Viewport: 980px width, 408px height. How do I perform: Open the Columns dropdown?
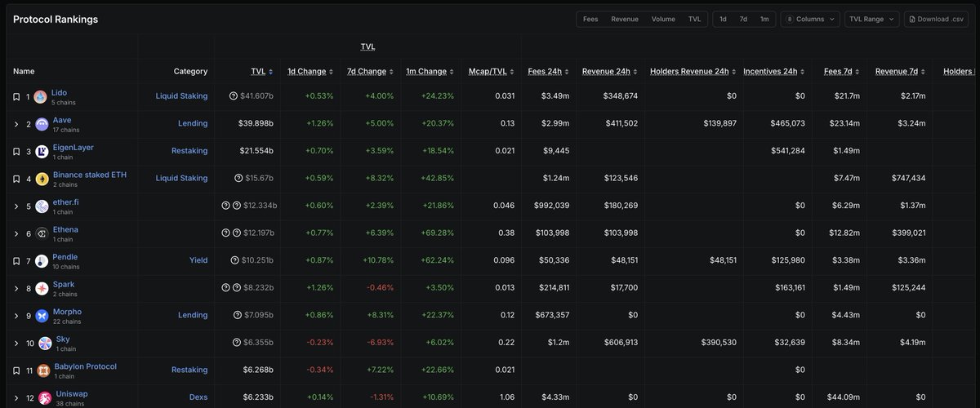pyautogui.click(x=810, y=19)
